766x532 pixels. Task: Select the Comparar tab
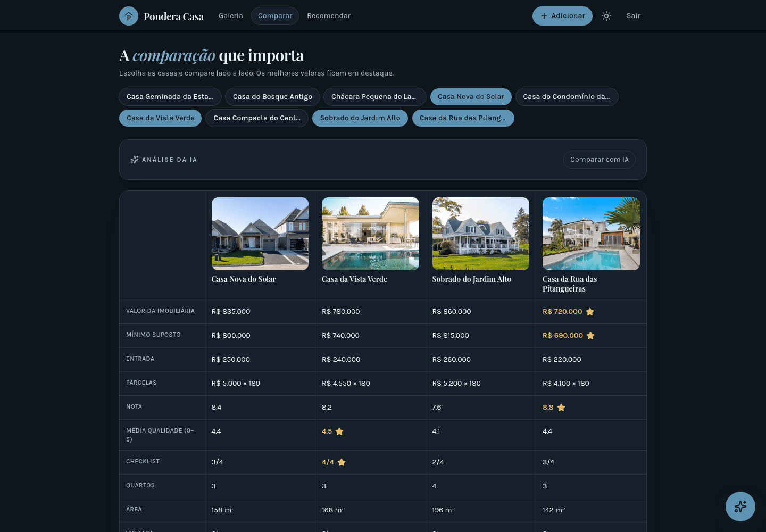click(x=275, y=16)
